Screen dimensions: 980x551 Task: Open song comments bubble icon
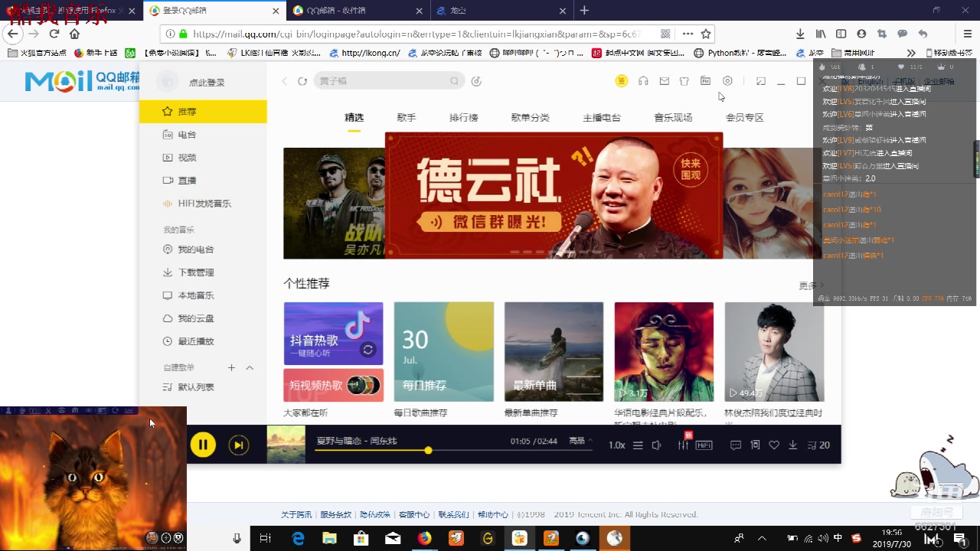(x=736, y=445)
